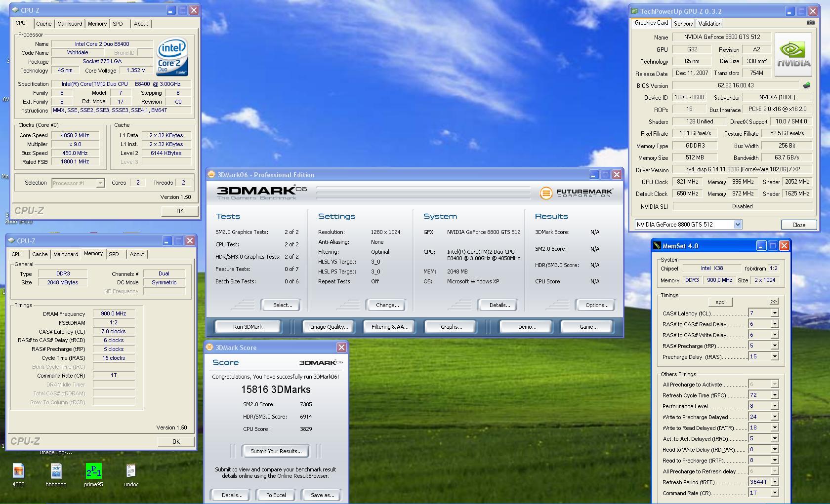Click the GPU-Z title bar icon
Image resolution: width=830 pixels, height=504 pixels.
click(x=635, y=11)
